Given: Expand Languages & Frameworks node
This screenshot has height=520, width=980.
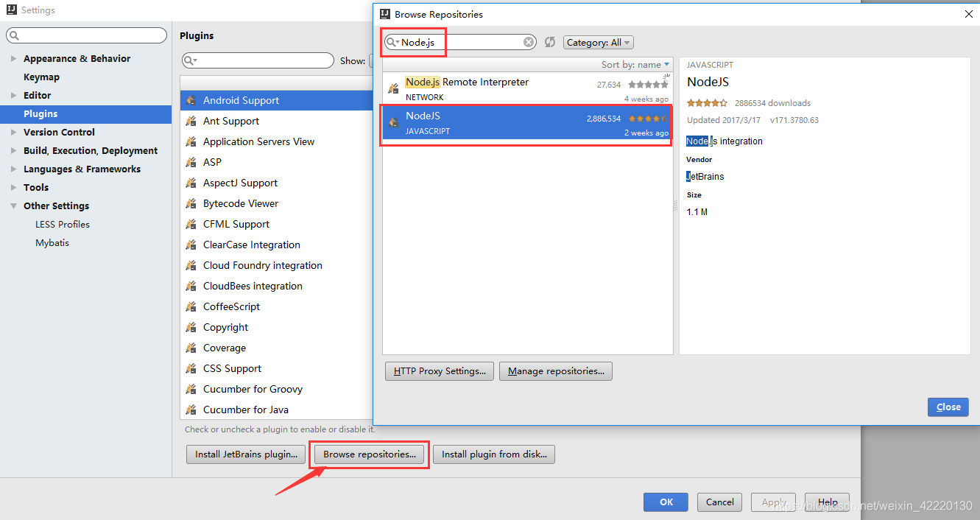Looking at the screenshot, I should point(14,169).
